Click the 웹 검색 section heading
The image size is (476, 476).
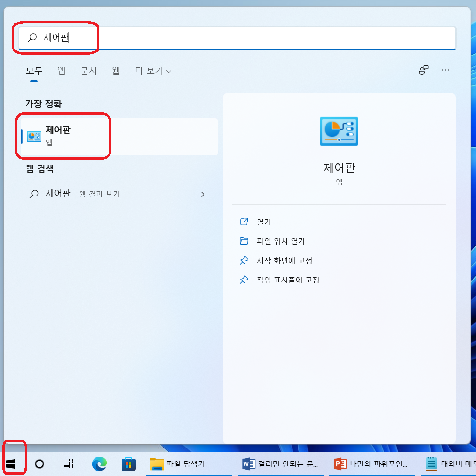(40, 168)
